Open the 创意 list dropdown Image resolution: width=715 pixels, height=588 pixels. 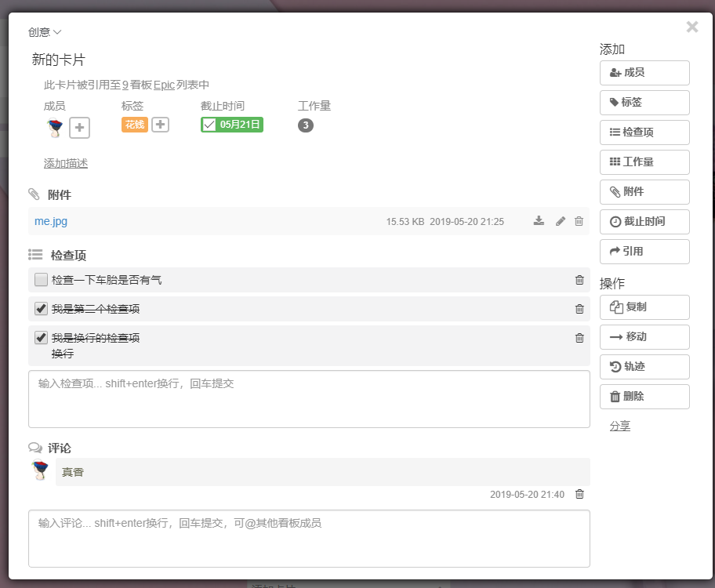pos(44,32)
